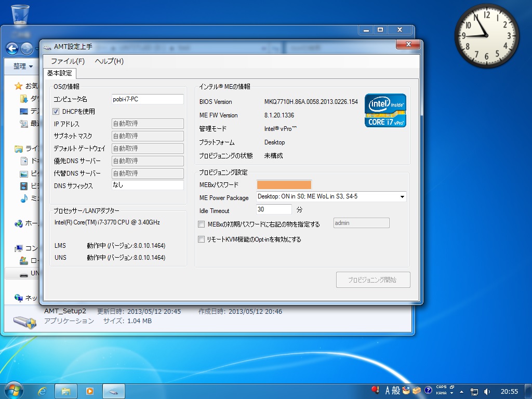
Task: Click the orange MEBxパスワード field
Action: click(x=284, y=184)
